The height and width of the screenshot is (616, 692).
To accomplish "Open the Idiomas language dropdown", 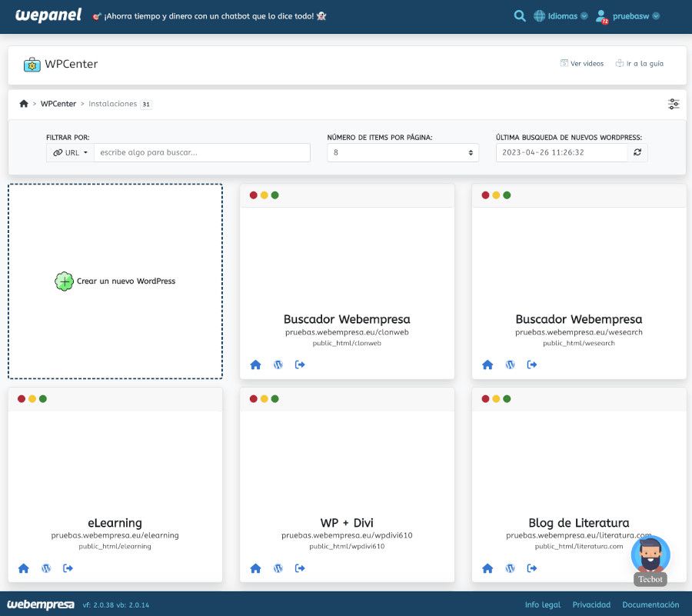I will click(561, 16).
